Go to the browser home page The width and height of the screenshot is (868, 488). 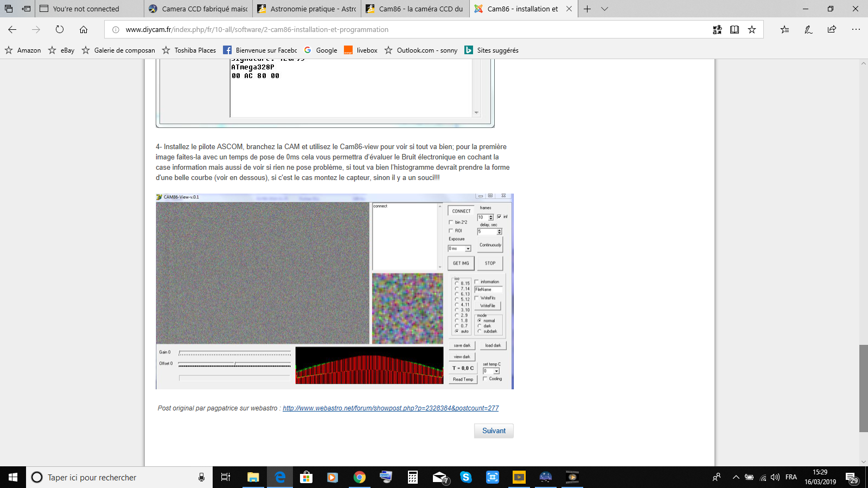coord(84,30)
